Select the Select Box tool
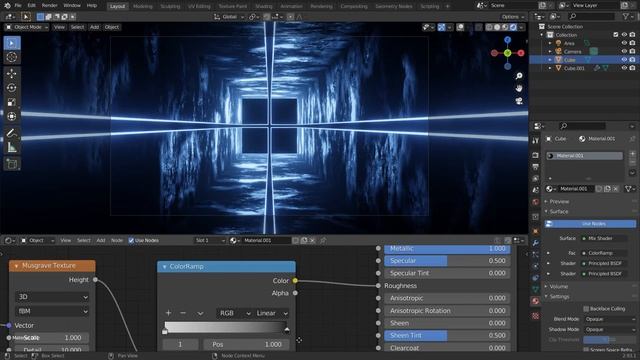 pos(12,43)
